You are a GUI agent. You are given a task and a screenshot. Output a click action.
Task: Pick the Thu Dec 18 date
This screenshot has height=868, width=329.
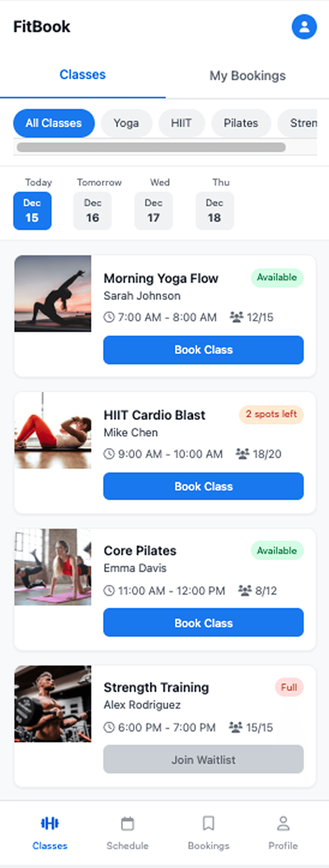(x=215, y=211)
